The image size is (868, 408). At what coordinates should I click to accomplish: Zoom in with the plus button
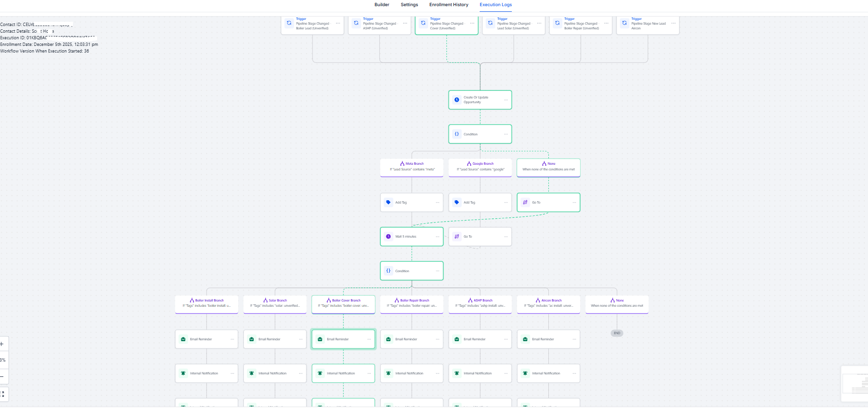2,344
